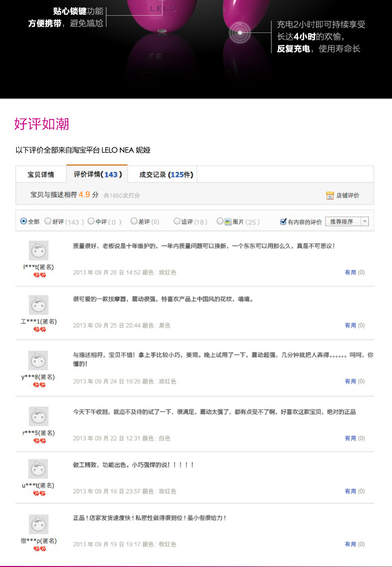Click the 共1850次打分 count text
392x567 pixels.
(x=121, y=195)
